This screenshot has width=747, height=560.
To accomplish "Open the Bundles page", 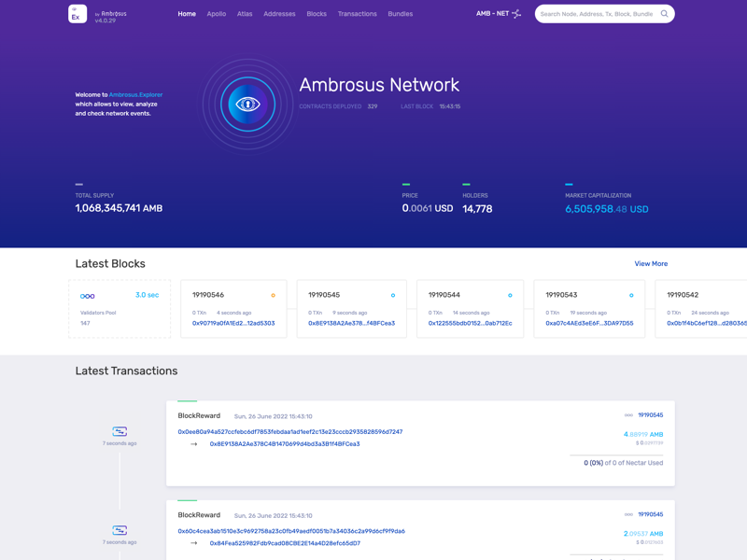I will coord(401,14).
